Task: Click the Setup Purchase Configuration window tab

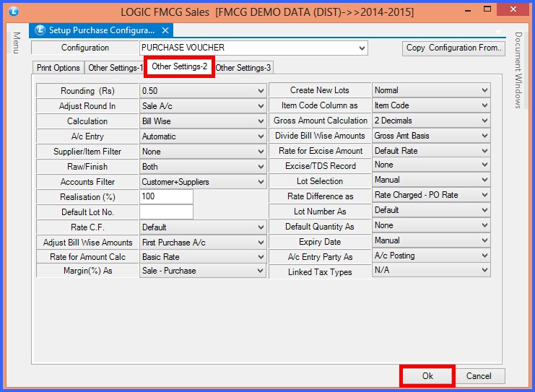Action: pyautogui.click(x=101, y=30)
